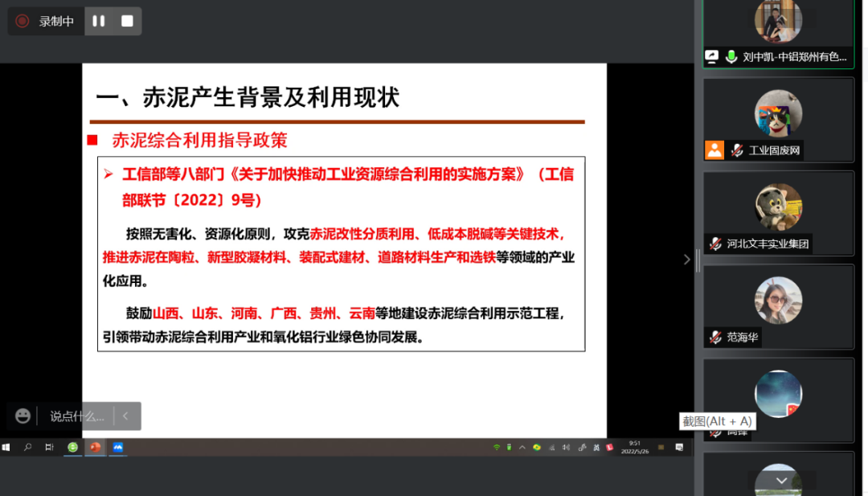Mute 刘中凯's active microphone
Image resolution: width=868 pixels, height=496 pixels.
[x=731, y=57]
